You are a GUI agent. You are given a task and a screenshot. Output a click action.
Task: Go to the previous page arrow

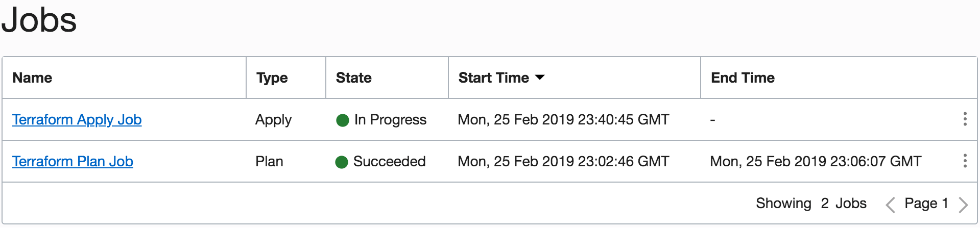click(890, 205)
